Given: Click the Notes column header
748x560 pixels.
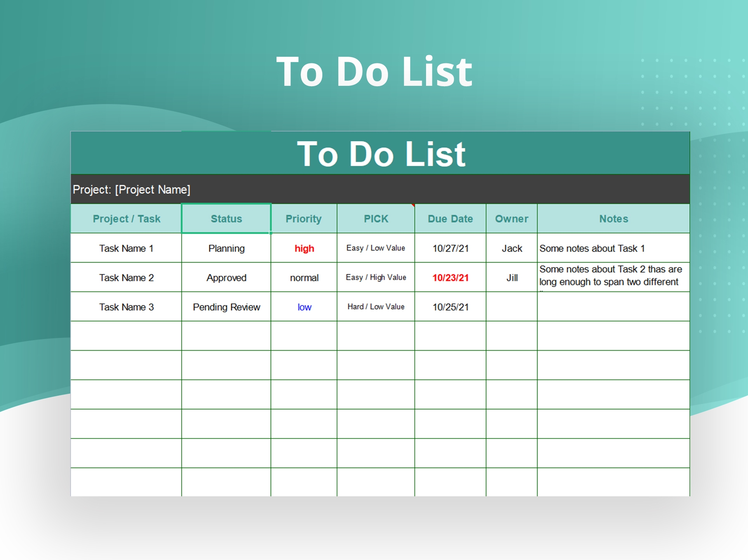Looking at the screenshot, I should tap(613, 218).
